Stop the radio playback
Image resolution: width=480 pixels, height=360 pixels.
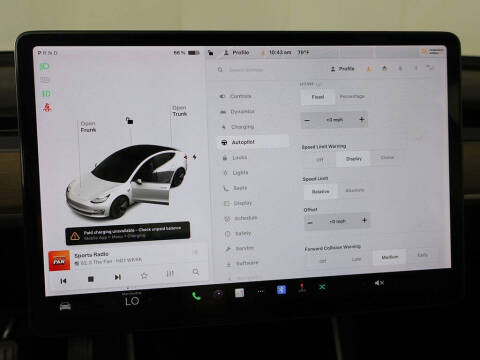pyautogui.click(x=90, y=279)
